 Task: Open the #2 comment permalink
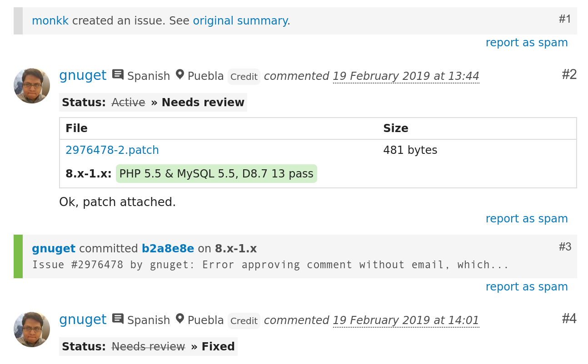[x=569, y=74]
